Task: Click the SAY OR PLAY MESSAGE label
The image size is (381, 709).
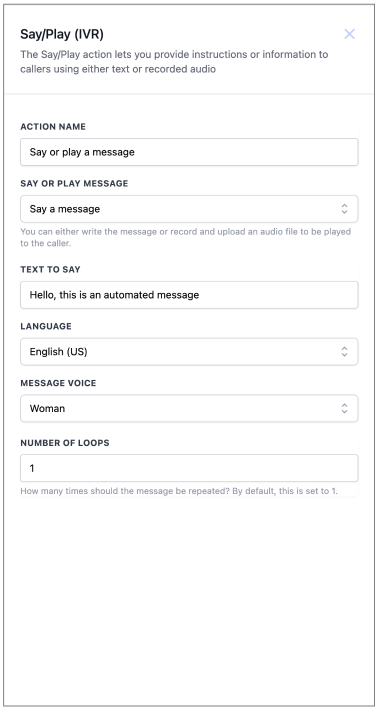Action: click(x=74, y=184)
